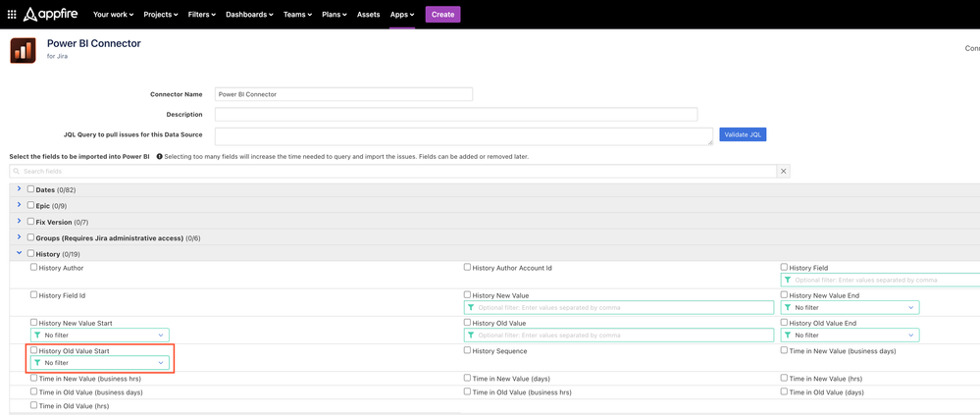Open the Teams menu
Screen dimensions: 980x415
click(x=297, y=15)
